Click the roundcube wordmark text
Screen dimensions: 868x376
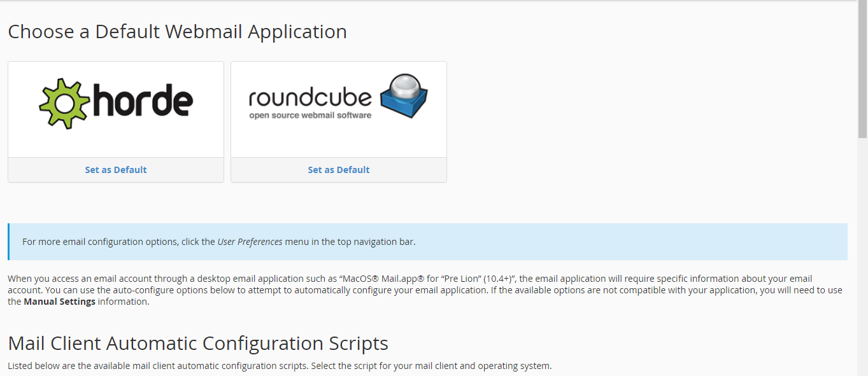pos(310,97)
